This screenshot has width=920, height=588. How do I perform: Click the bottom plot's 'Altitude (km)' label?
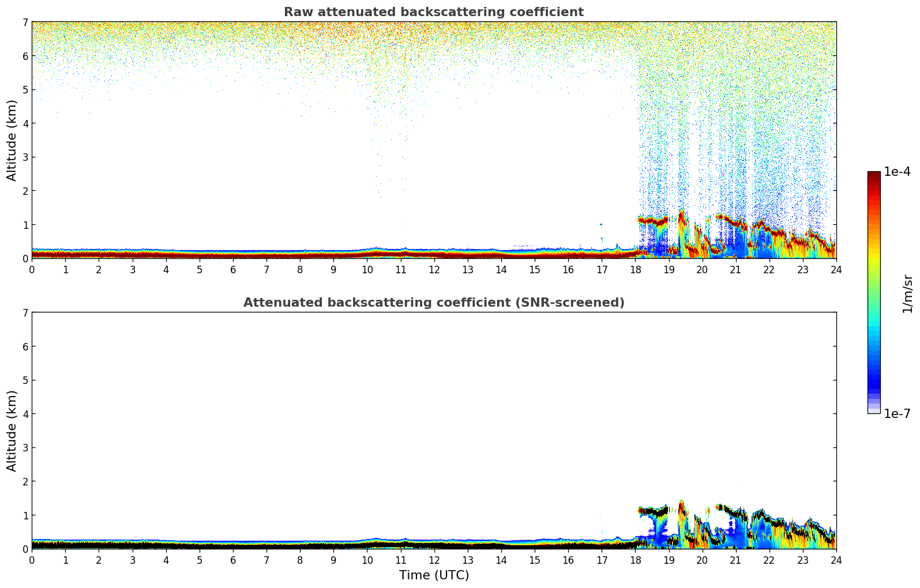click(x=12, y=431)
